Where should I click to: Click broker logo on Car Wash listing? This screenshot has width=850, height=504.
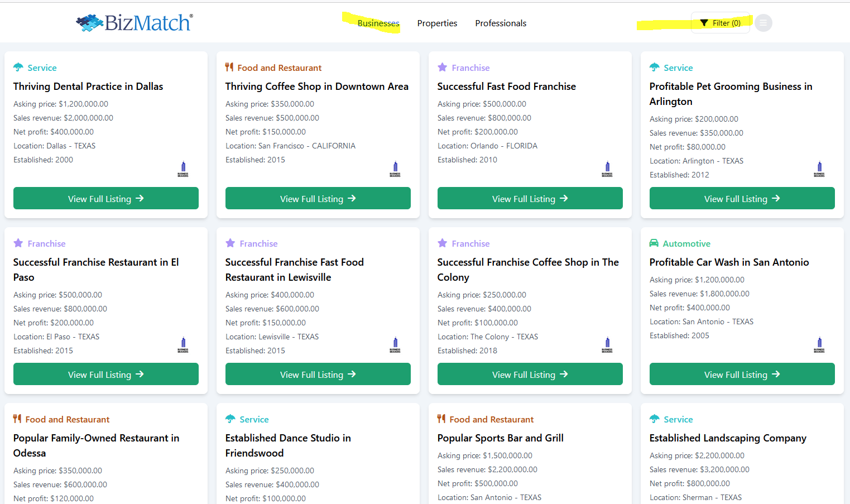pyautogui.click(x=819, y=344)
